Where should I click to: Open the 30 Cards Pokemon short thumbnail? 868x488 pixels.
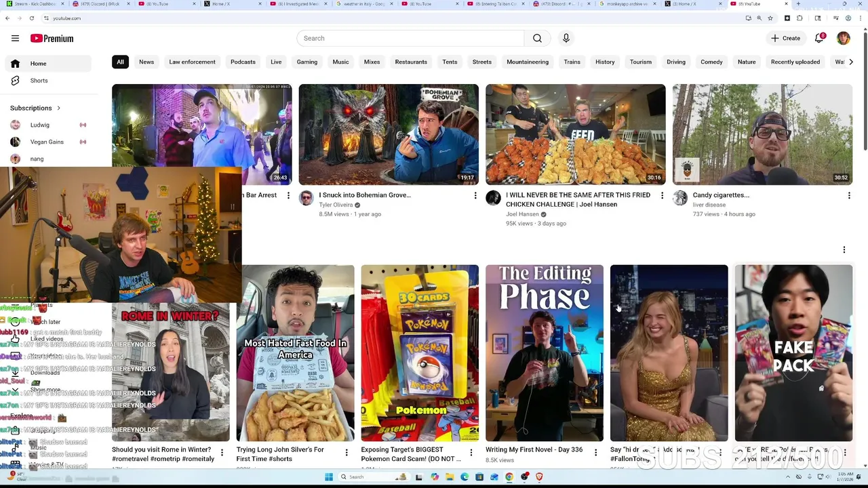point(420,353)
